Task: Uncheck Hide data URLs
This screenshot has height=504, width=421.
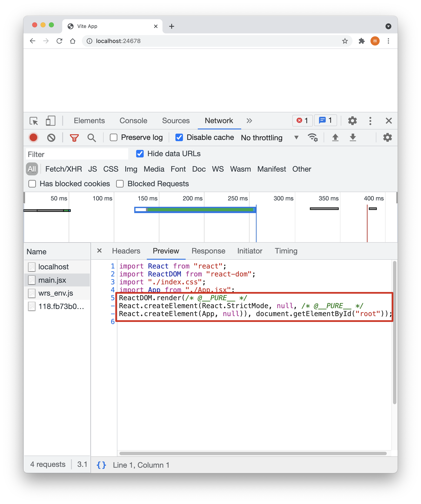Action: 140,154
